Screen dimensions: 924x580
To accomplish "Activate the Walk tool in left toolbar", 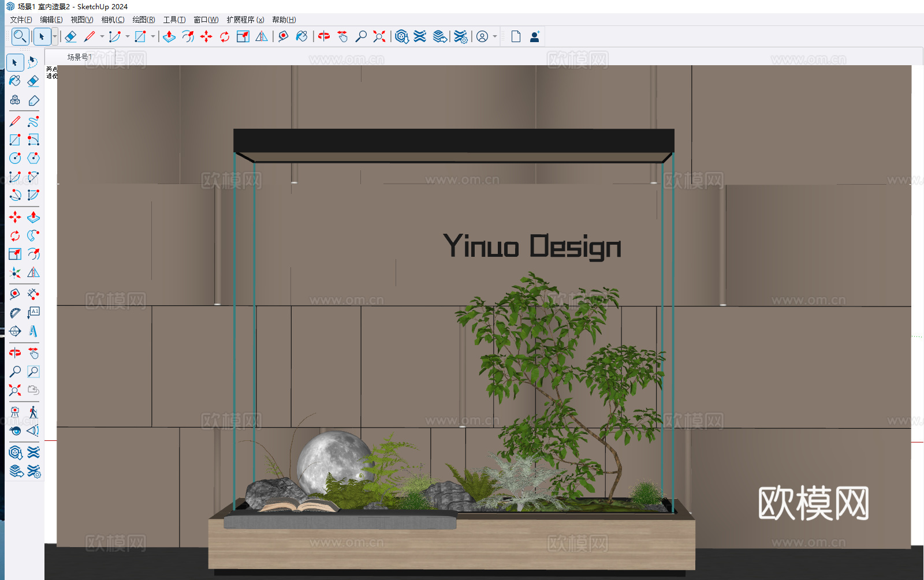I will pyautogui.click(x=33, y=412).
